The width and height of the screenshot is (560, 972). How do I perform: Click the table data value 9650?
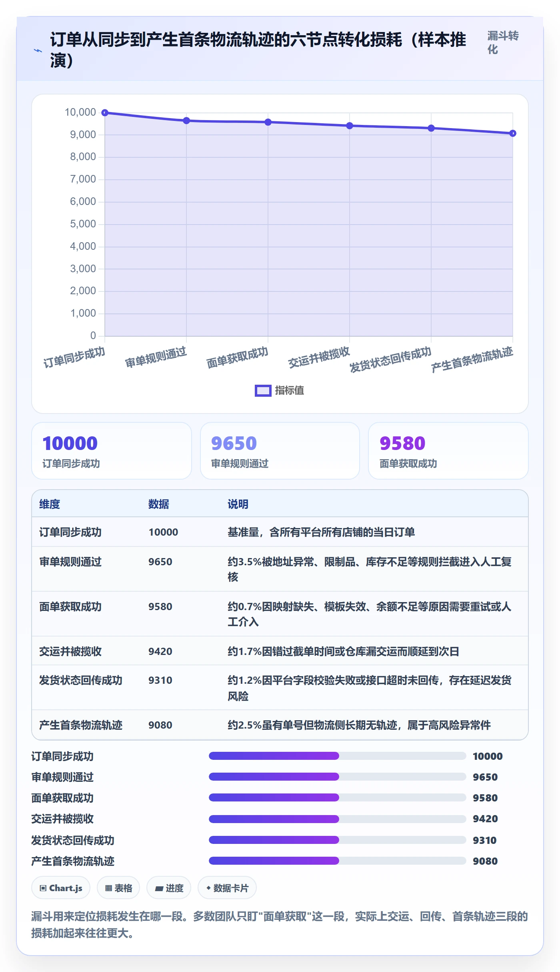click(x=160, y=562)
